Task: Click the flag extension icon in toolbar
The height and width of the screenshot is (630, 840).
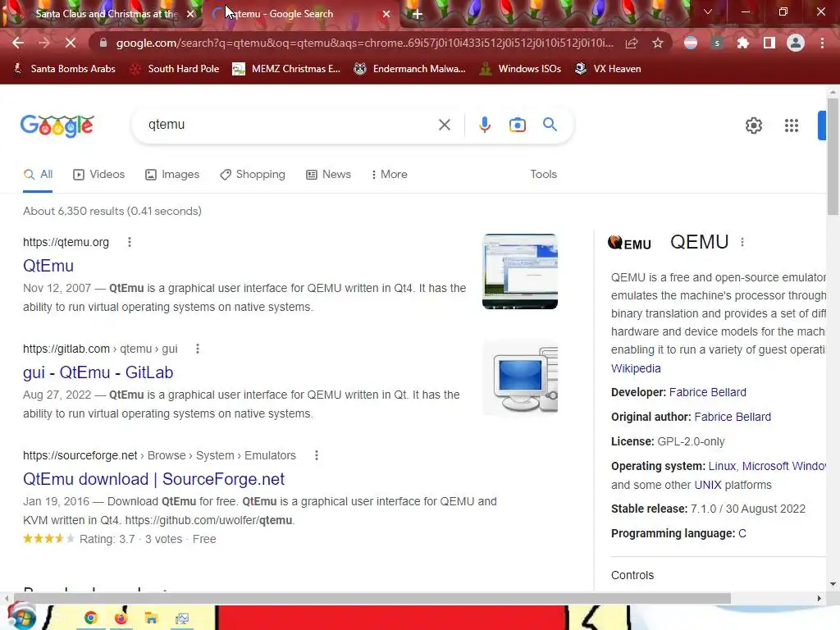Action: tap(691, 43)
